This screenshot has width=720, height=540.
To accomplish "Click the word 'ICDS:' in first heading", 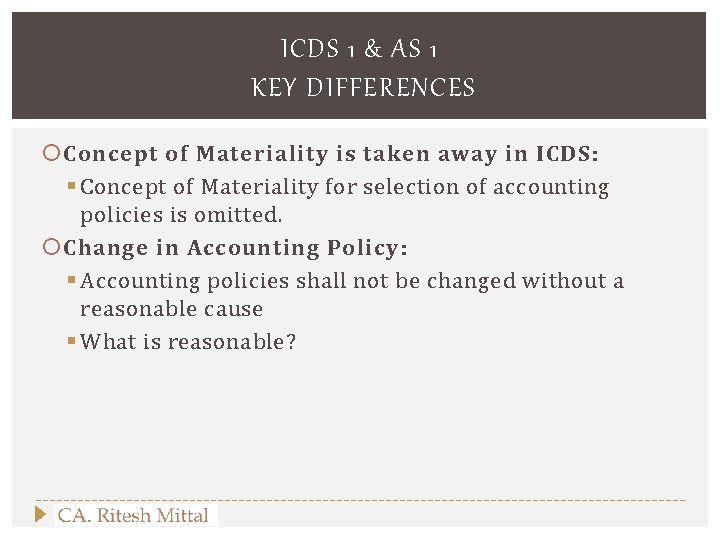I will (567, 154).
